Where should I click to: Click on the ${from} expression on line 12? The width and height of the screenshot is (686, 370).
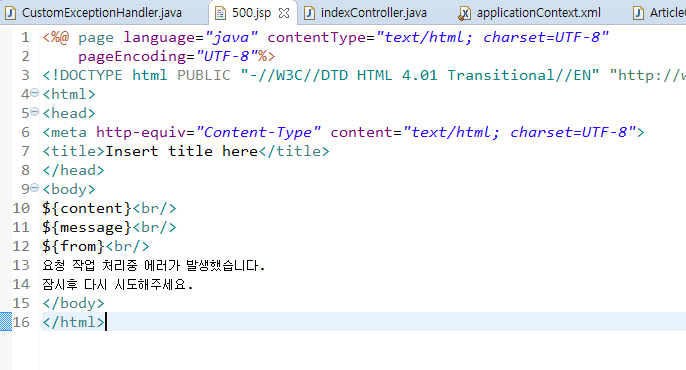(73, 246)
